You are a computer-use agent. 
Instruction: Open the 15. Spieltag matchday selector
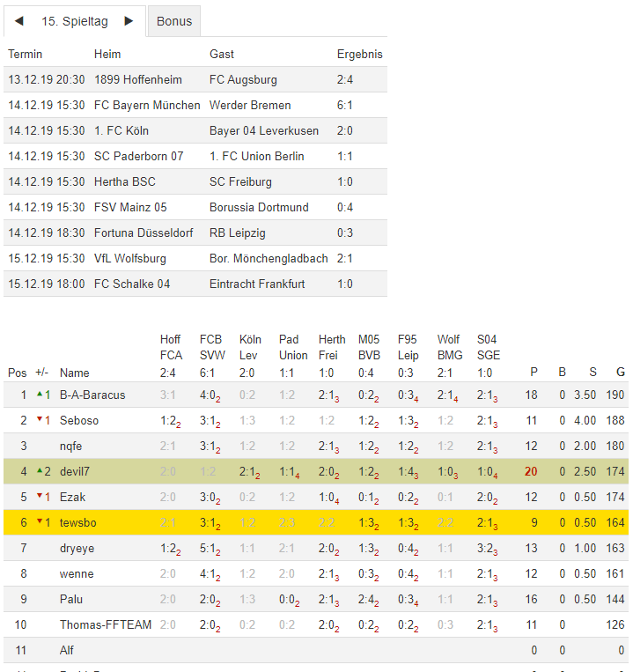click(x=74, y=21)
